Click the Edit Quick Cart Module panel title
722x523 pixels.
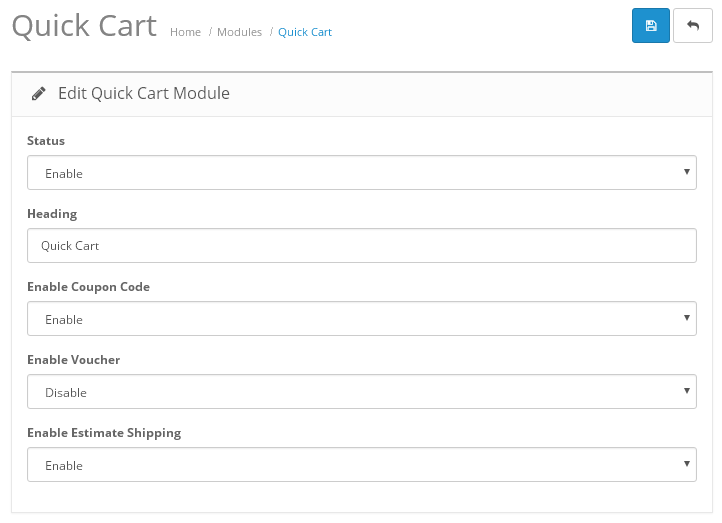pos(144,93)
